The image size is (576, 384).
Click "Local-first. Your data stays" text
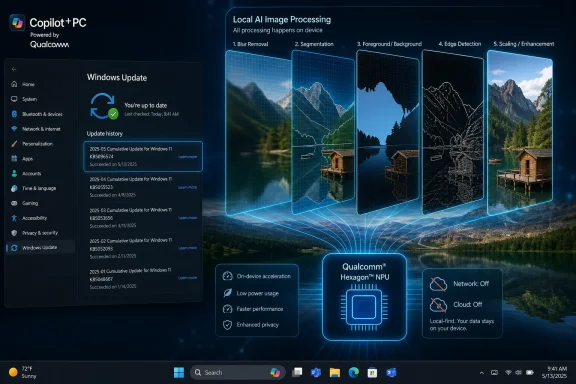(461, 321)
